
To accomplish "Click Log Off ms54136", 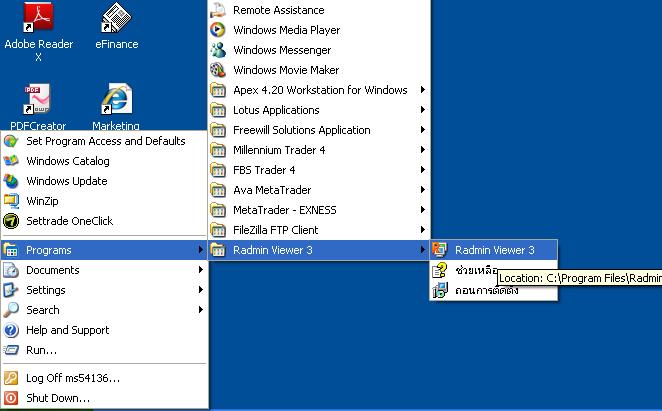I will tap(72, 378).
